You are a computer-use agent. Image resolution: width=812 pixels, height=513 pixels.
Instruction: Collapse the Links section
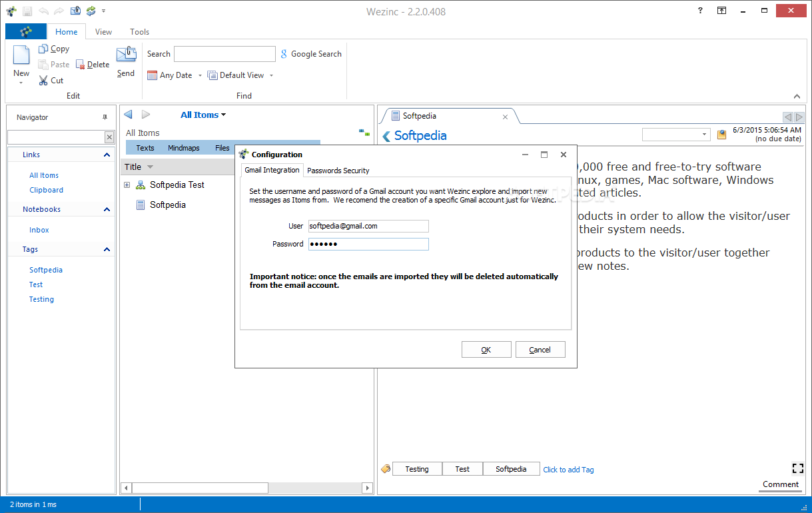click(x=107, y=155)
